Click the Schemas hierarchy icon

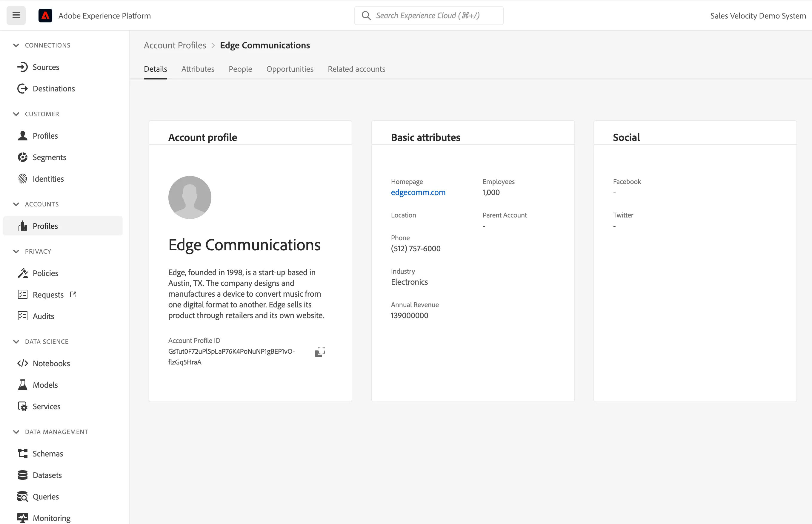tap(22, 453)
